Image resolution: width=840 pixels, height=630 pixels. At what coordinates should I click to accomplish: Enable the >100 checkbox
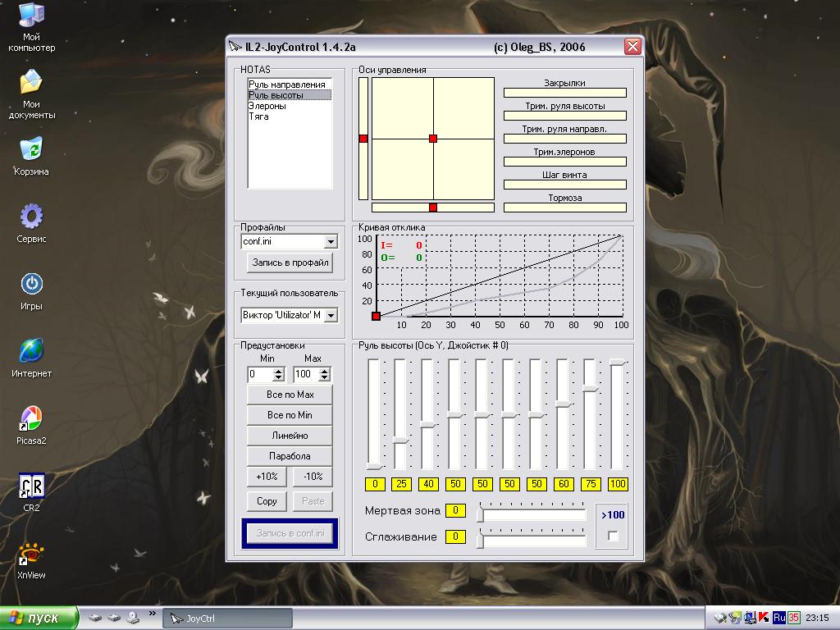pyautogui.click(x=613, y=535)
